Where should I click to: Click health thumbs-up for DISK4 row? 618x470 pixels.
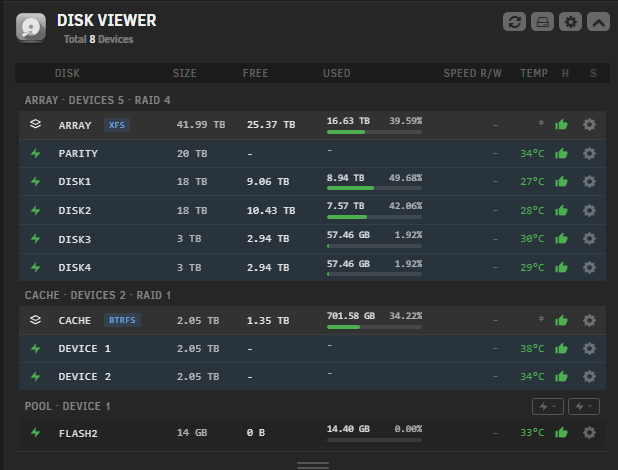561,267
